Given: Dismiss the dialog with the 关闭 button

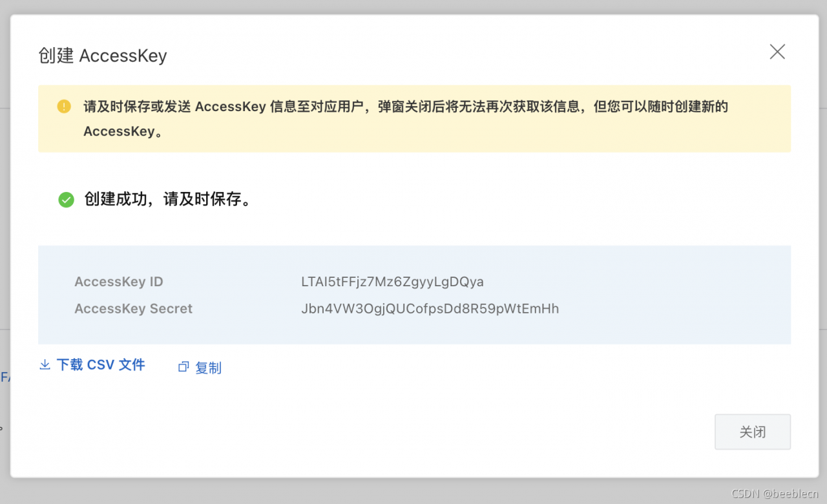Looking at the screenshot, I should click(753, 432).
